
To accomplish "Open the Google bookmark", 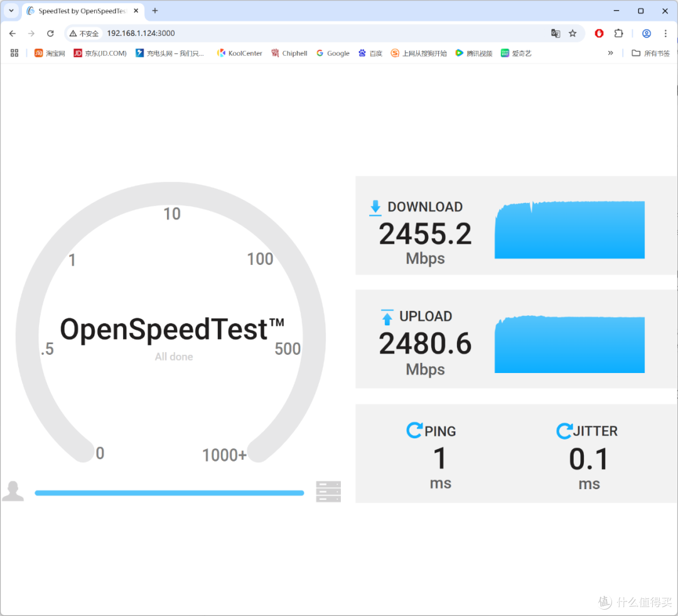I will pos(333,53).
